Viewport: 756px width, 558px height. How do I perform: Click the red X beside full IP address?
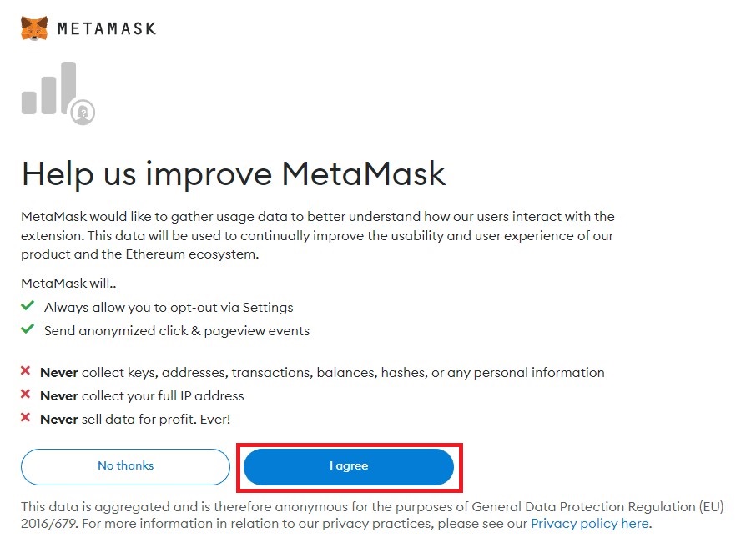pyautogui.click(x=26, y=395)
